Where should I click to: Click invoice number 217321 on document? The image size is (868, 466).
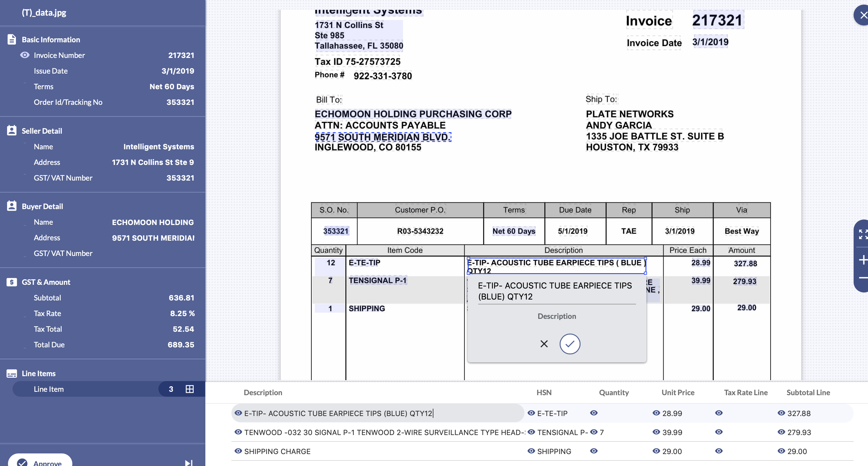718,20
